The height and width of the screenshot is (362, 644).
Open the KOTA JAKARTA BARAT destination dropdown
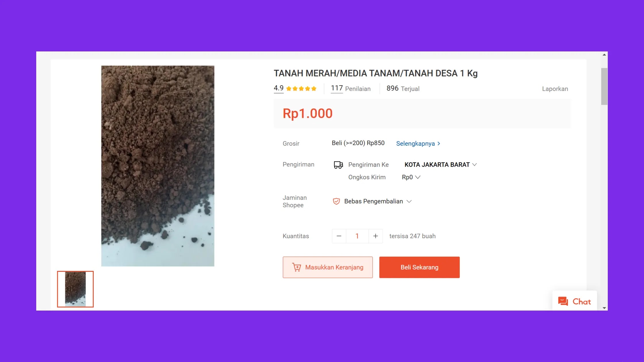(x=440, y=165)
